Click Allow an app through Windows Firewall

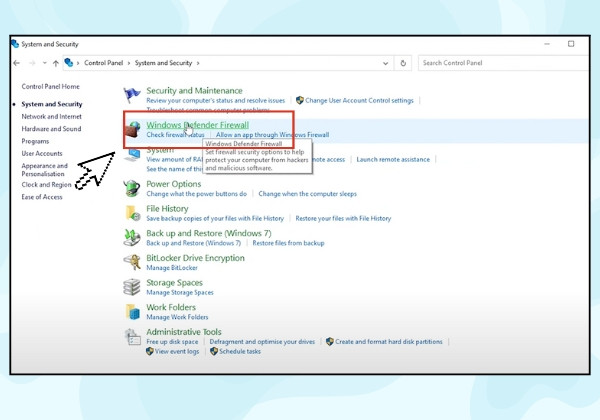click(272, 135)
